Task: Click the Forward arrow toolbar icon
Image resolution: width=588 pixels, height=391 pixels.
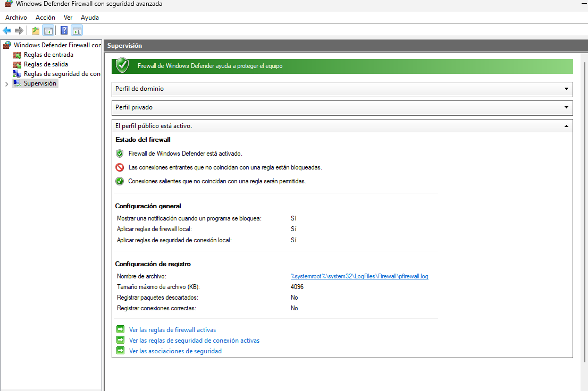Action: click(x=19, y=30)
